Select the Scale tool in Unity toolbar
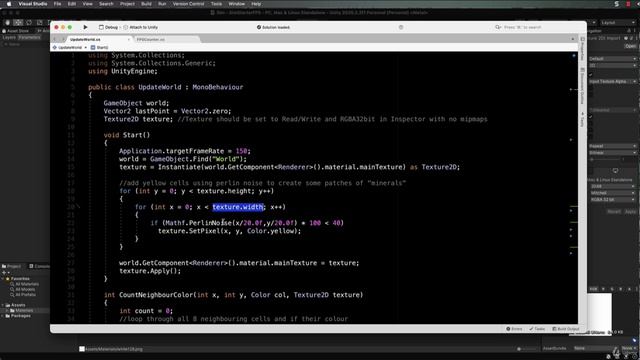Screen dimensions: 640x360 point(39,22)
